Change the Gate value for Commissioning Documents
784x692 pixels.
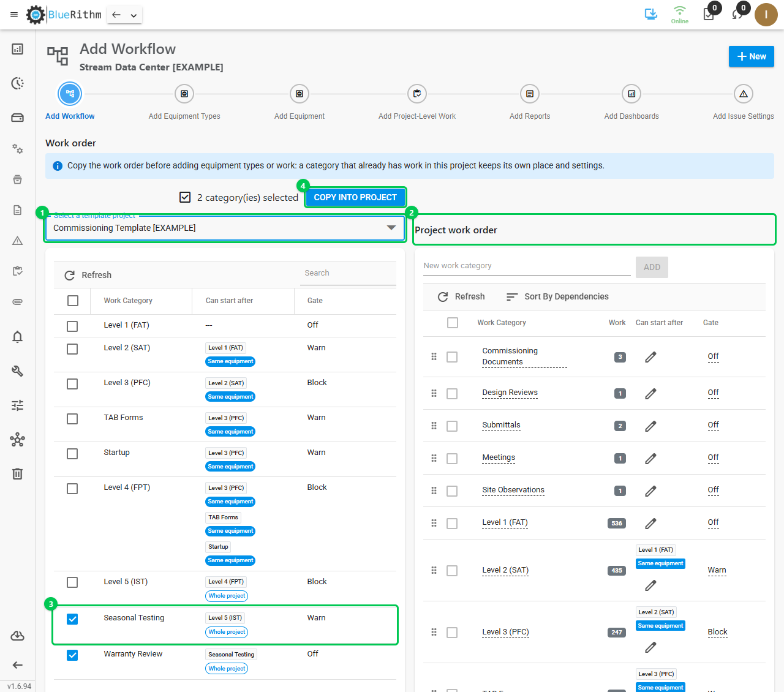coord(713,356)
